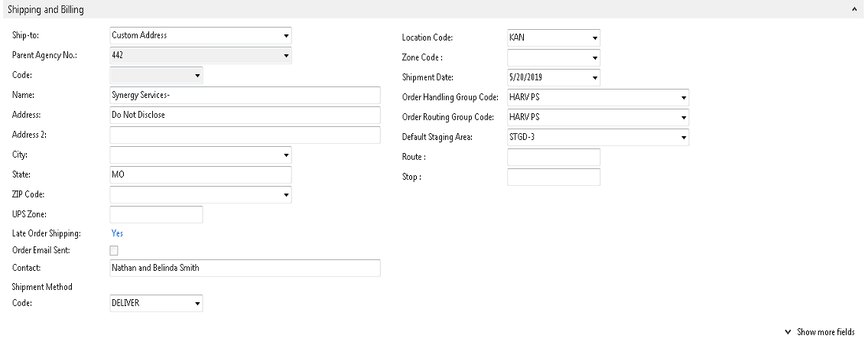
Task: Toggle the Order Email Sent checkbox
Action: click(x=115, y=250)
